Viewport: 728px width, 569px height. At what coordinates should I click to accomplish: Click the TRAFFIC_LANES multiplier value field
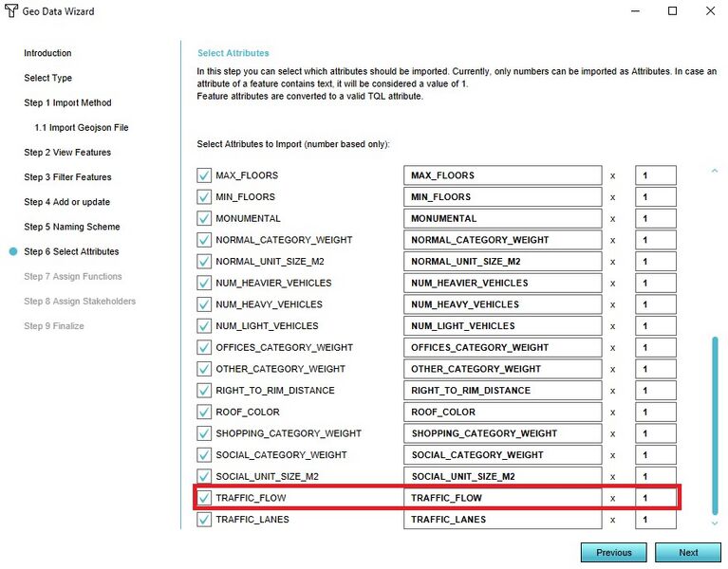tap(655, 520)
